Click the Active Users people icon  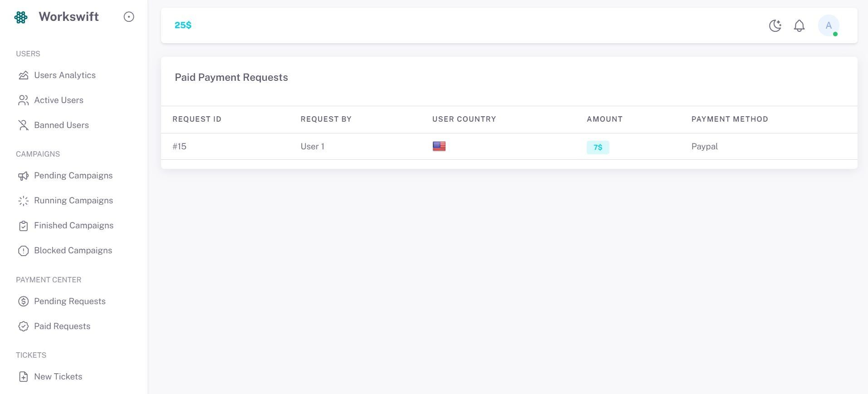pos(23,100)
